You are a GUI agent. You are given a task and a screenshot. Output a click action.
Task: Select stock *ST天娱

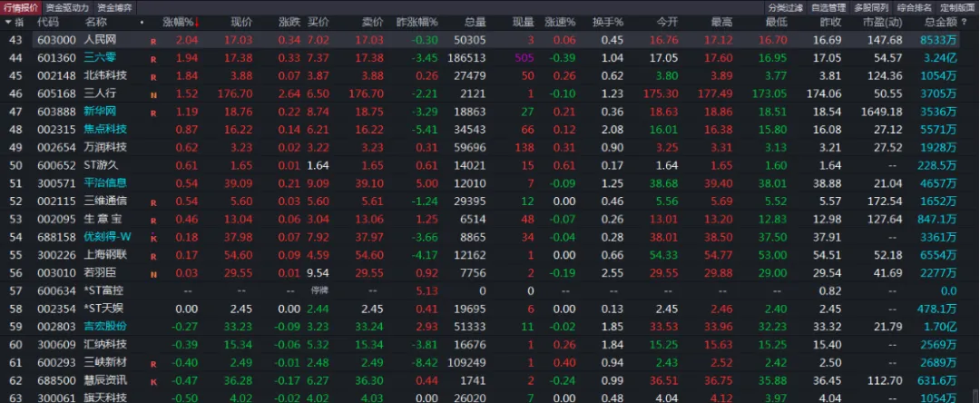tap(103, 309)
